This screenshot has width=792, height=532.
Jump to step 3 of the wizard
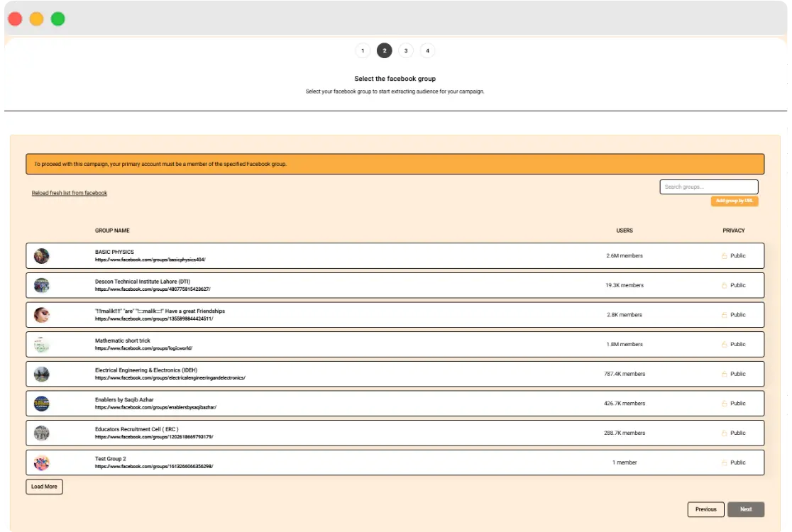[x=406, y=50]
